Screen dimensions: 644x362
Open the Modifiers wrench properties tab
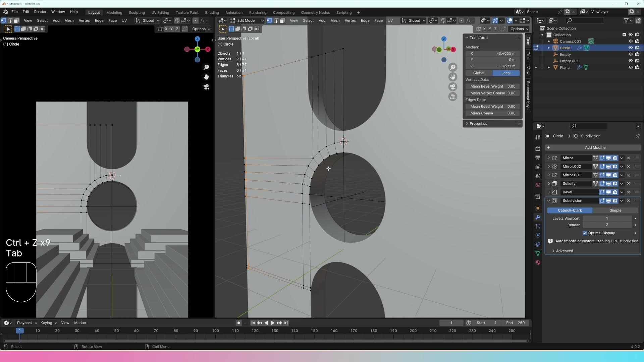pos(538,217)
